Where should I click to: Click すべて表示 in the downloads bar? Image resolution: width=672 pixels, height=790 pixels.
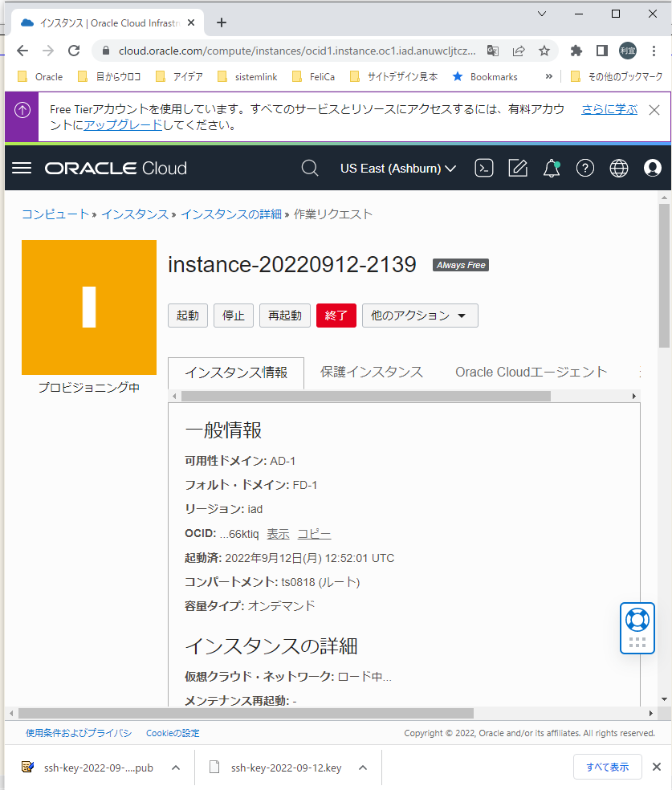608,767
